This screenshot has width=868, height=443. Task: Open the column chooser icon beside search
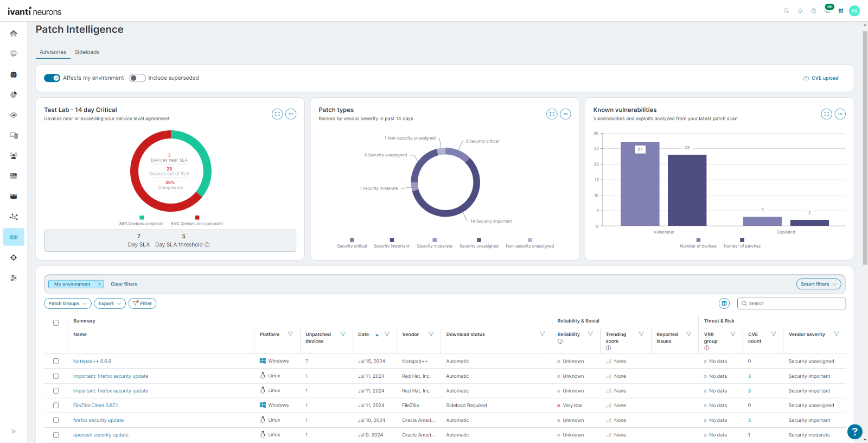pos(724,303)
